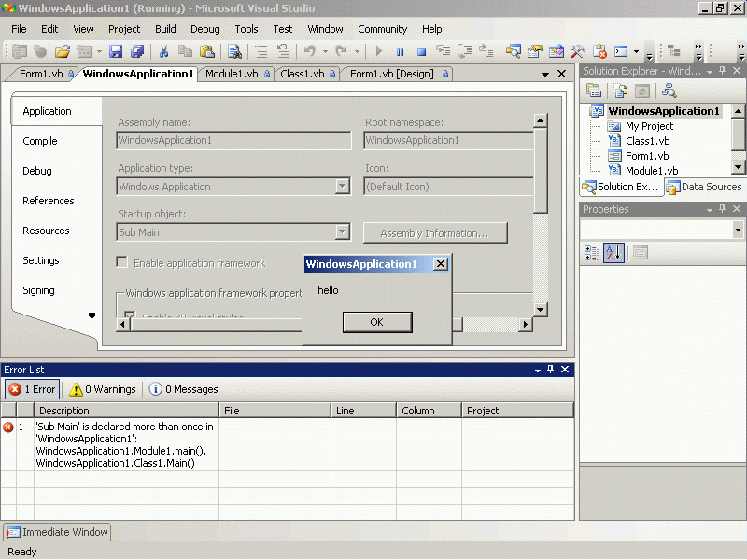Toggle the 1 Error filter button
Image resolution: width=747 pixels, height=560 pixels.
tap(33, 389)
